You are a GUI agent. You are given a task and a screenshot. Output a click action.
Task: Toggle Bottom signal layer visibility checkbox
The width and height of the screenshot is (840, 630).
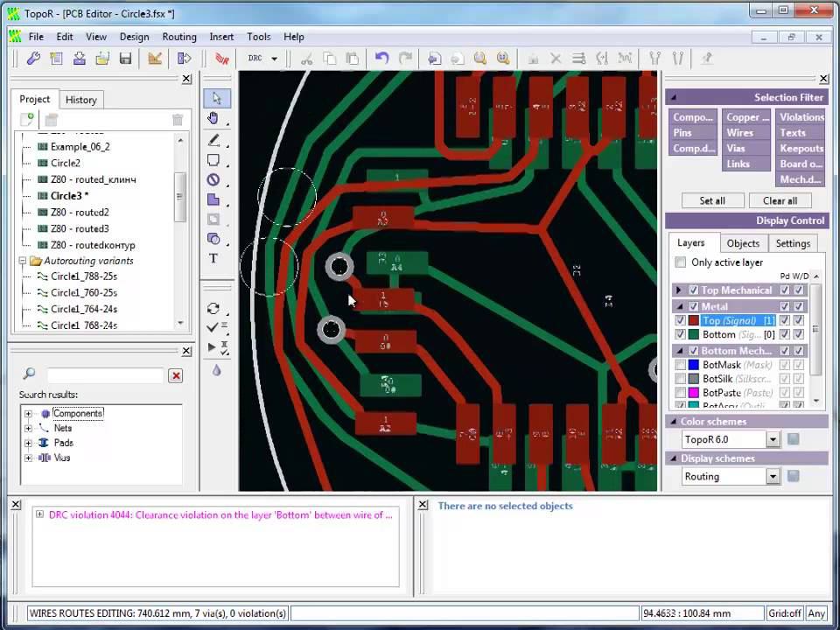(x=681, y=334)
